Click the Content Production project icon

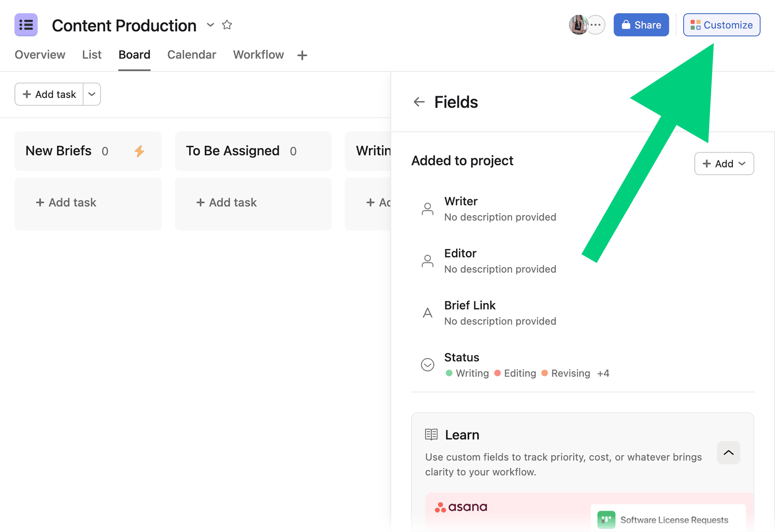26,25
